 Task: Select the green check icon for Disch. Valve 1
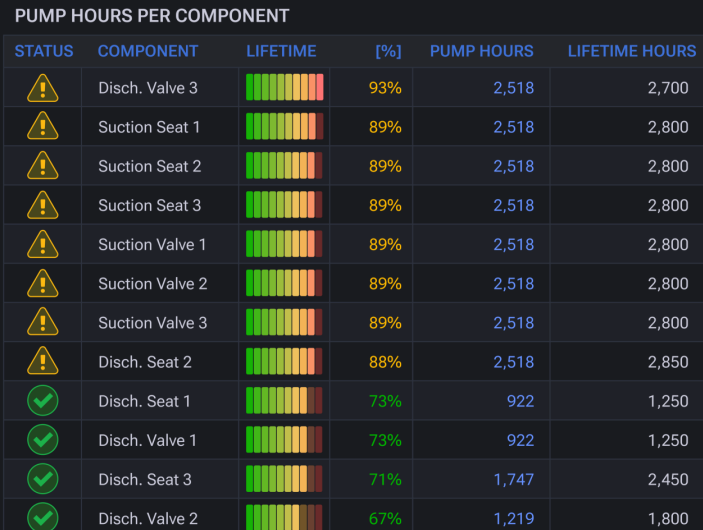[43, 439]
